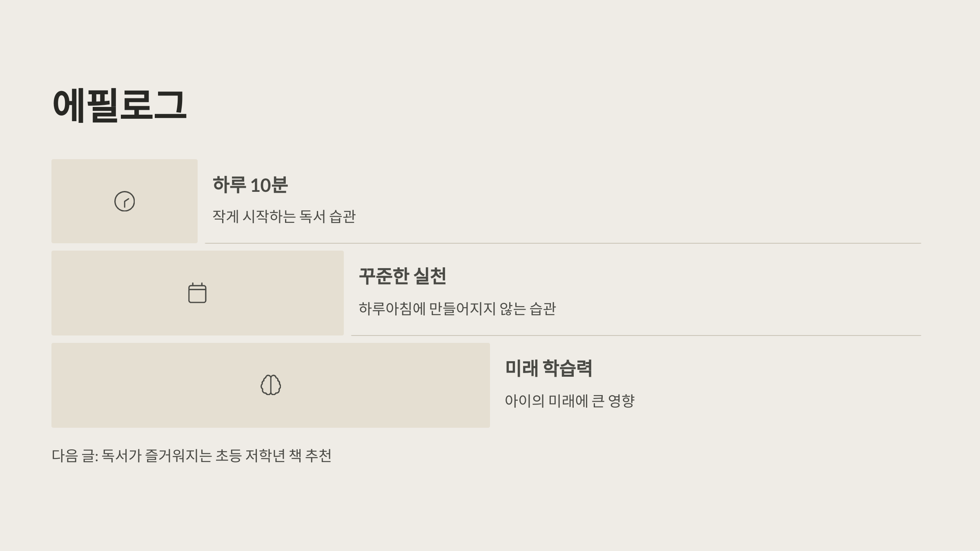Click the beige box containing the calendar
Image resolution: width=980 pixels, height=551 pixels.
pos(198,293)
